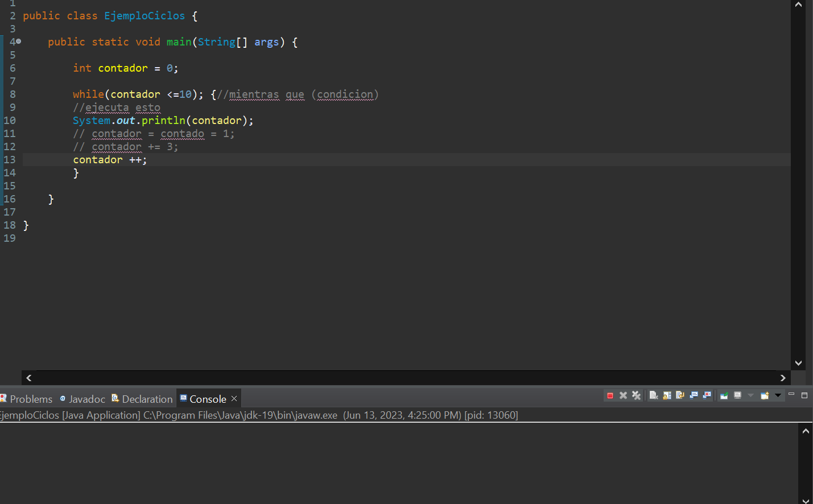
Task: Open the dropdown arrow beside Open Console
Action: click(778, 395)
